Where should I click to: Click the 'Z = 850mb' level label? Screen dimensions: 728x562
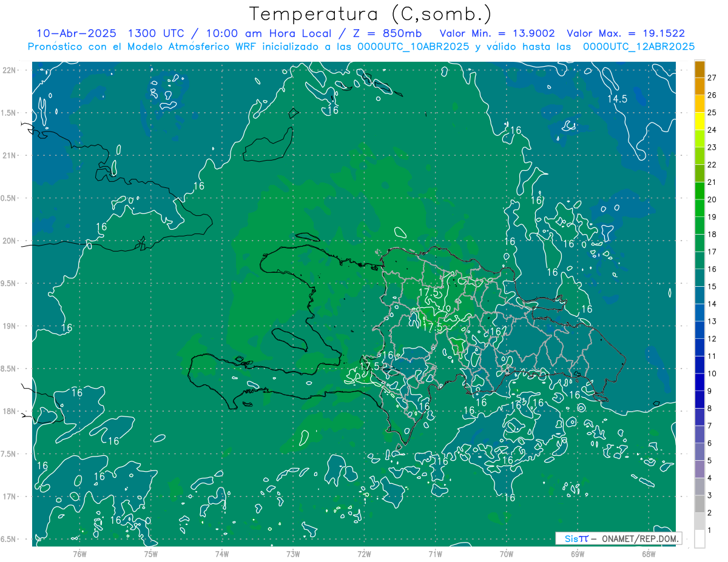388,33
